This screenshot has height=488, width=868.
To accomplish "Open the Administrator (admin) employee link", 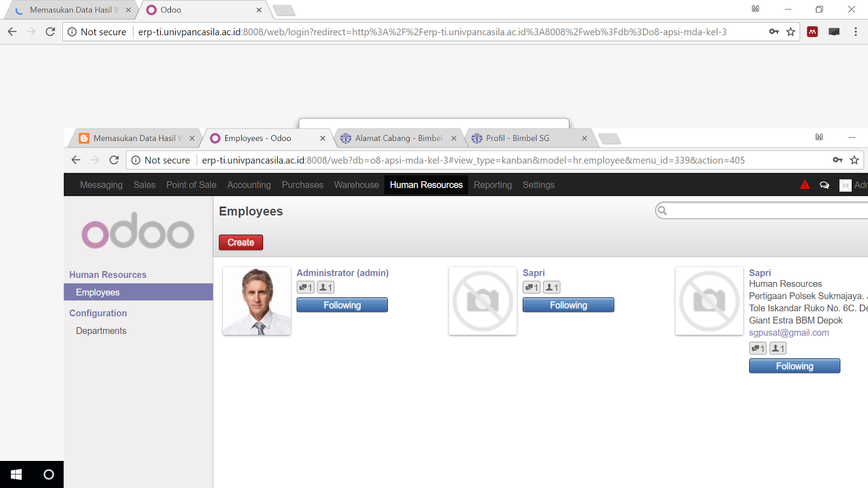I will 342,273.
